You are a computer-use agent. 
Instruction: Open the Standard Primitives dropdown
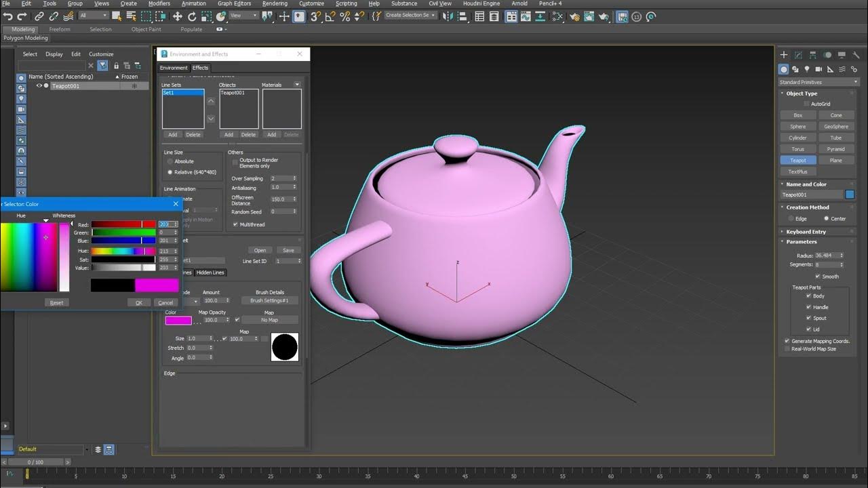[x=818, y=82]
